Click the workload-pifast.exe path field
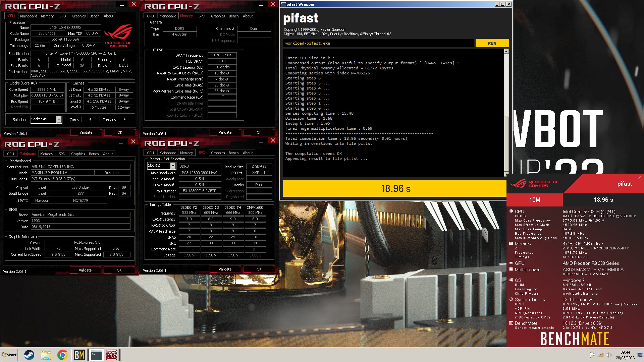 coord(378,43)
